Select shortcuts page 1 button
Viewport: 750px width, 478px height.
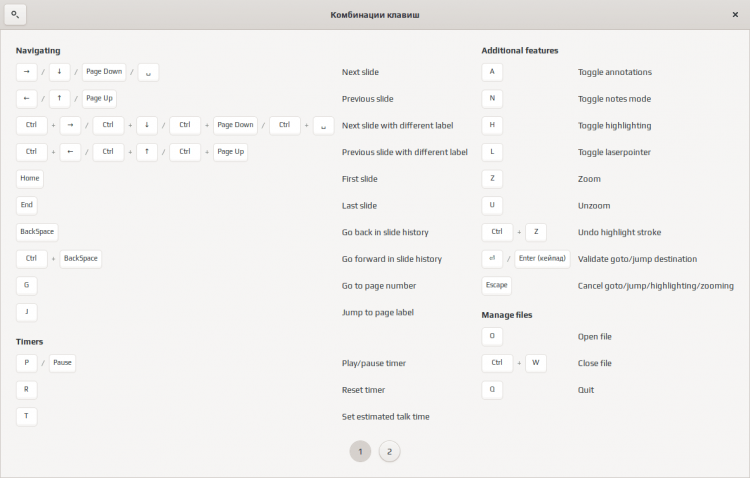pos(360,451)
